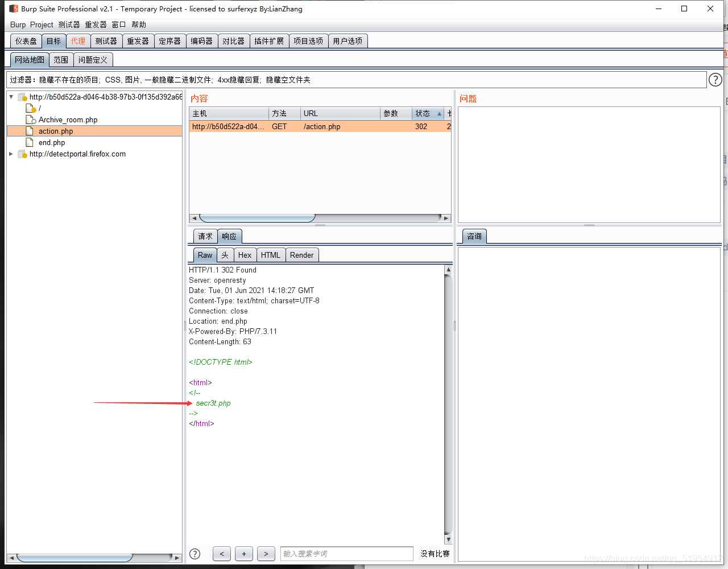Click the detectportal.firefox.com host icon

coord(22,154)
